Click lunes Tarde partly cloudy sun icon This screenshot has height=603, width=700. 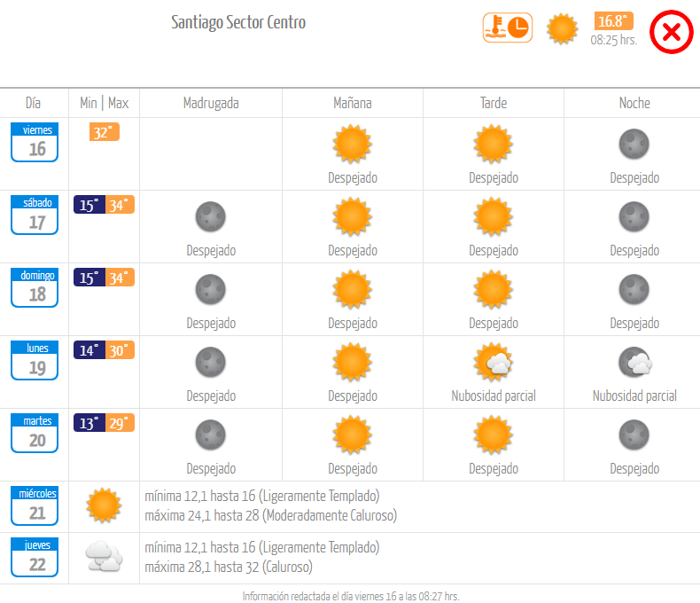coord(494,362)
